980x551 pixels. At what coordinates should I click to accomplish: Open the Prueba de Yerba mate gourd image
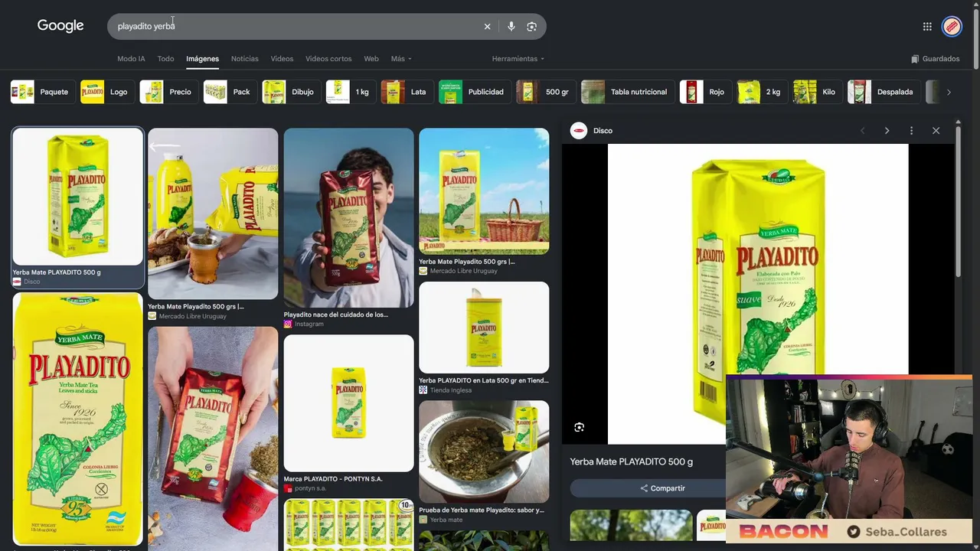coord(484,452)
